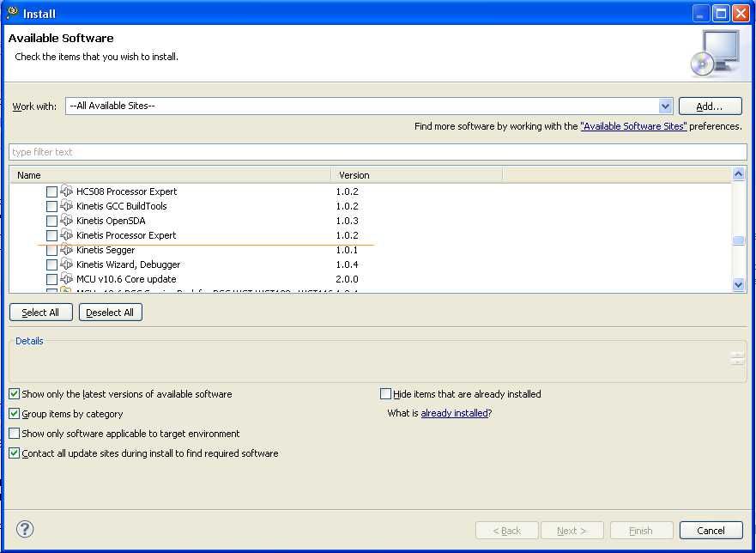Click the Kinetis Segger feature icon
This screenshot has width=756, height=553.
[x=67, y=250]
